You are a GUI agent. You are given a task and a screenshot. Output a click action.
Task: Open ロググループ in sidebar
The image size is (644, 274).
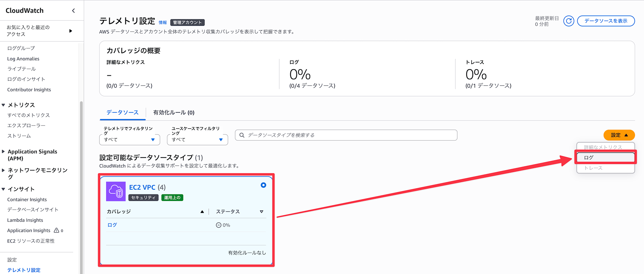pyautogui.click(x=21, y=48)
